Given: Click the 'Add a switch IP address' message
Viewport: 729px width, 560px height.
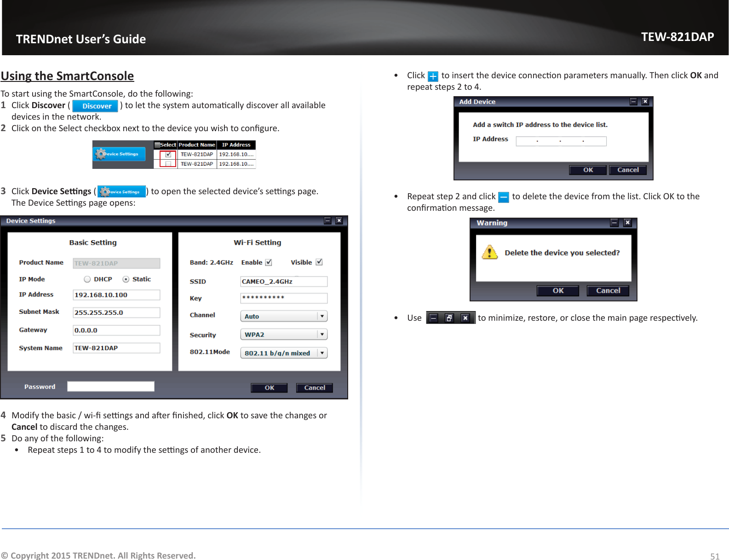Looking at the screenshot, I should point(540,125).
